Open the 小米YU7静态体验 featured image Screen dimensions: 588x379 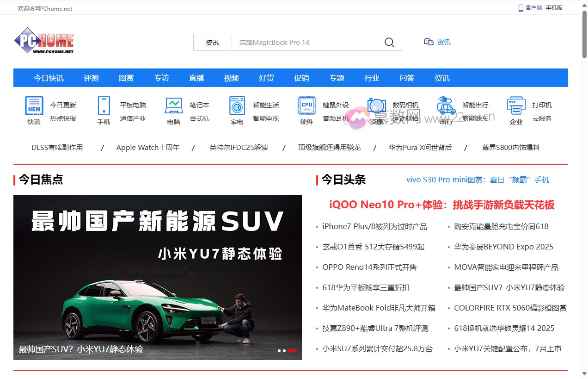click(x=158, y=277)
